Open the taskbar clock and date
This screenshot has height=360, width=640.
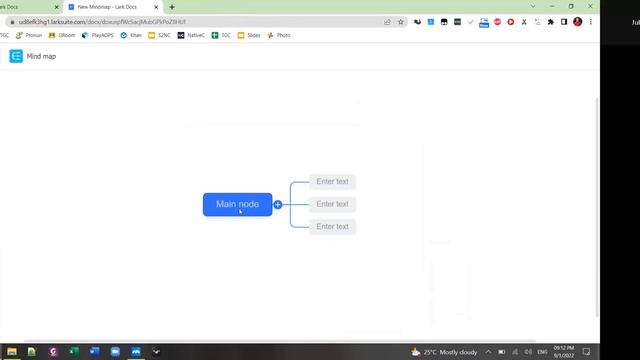[564, 352]
